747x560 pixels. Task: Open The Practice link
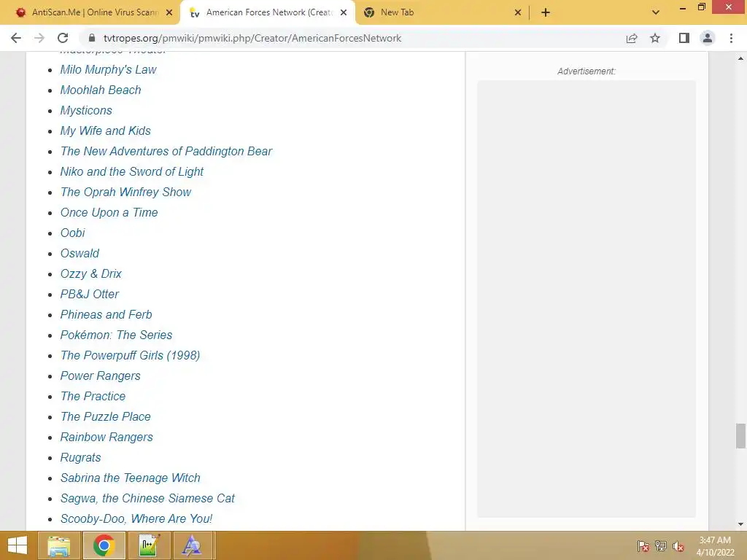tap(93, 396)
